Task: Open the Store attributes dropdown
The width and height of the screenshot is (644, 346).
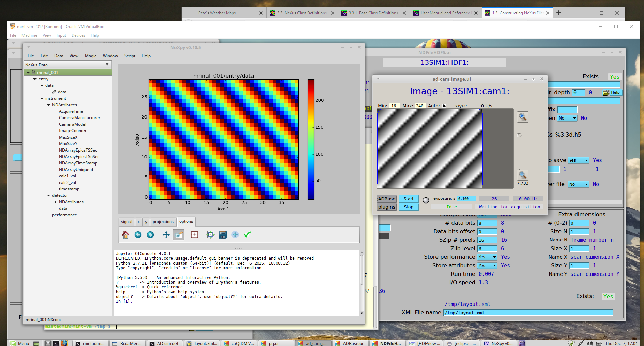Action: click(x=487, y=266)
